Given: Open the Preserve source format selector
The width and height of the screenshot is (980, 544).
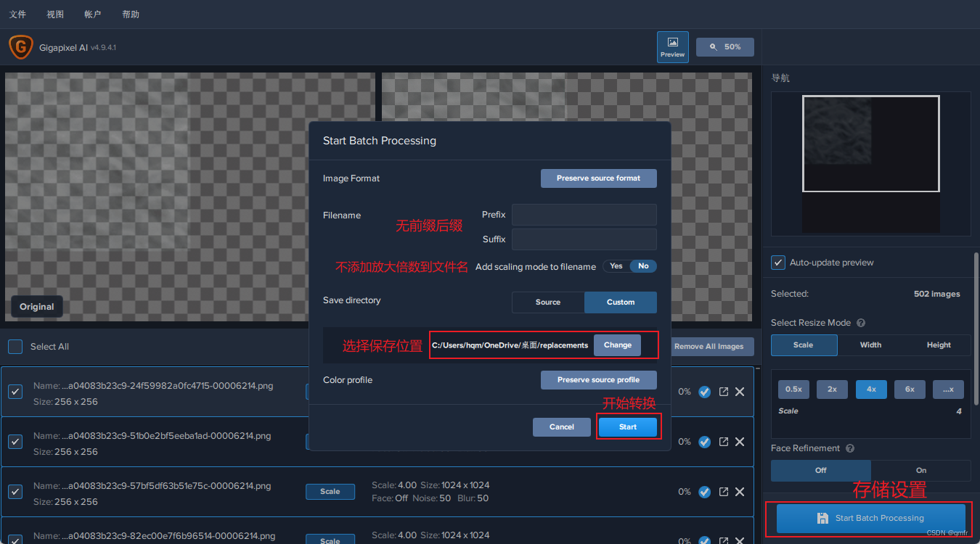Looking at the screenshot, I should click(x=598, y=178).
